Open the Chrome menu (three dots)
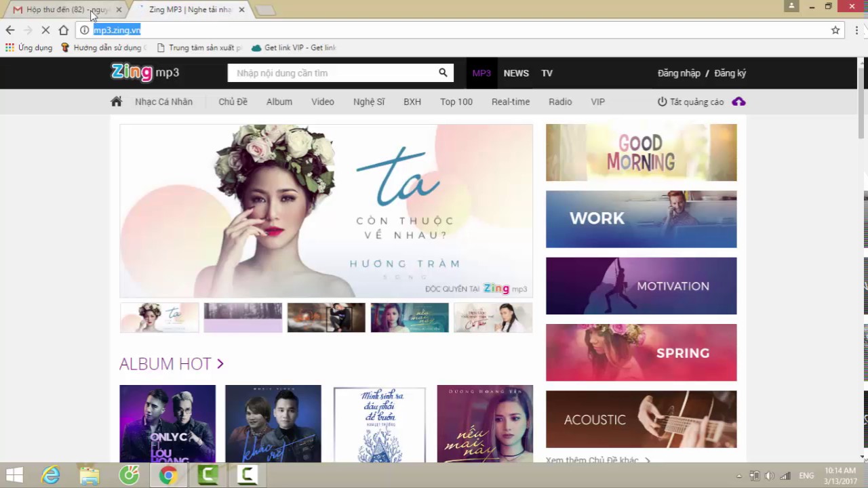The height and width of the screenshot is (488, 868). (857, 30)
